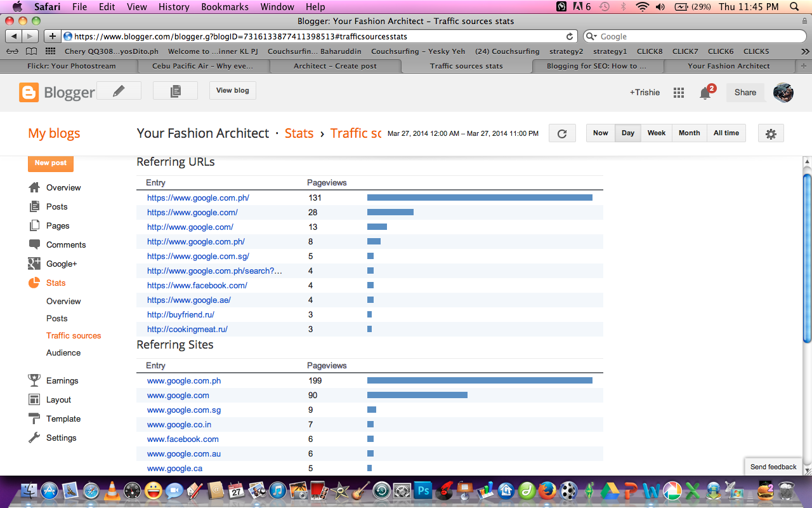
Task: Expand bookmarks bar overflow chevron
Action: click(x=805, y=51)
